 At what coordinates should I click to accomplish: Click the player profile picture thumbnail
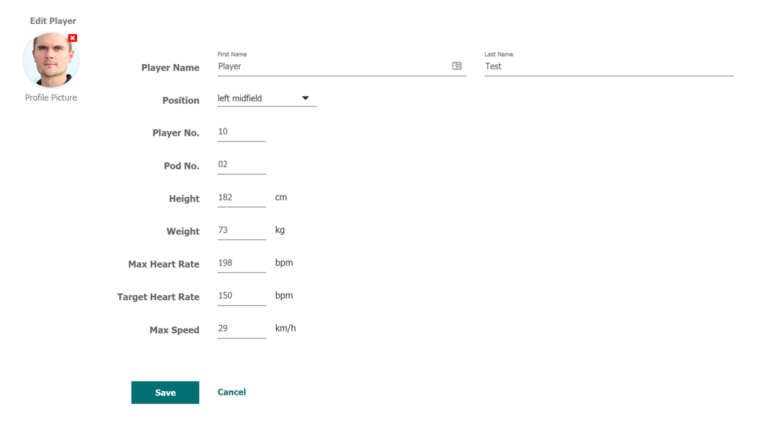coord(50,60)
